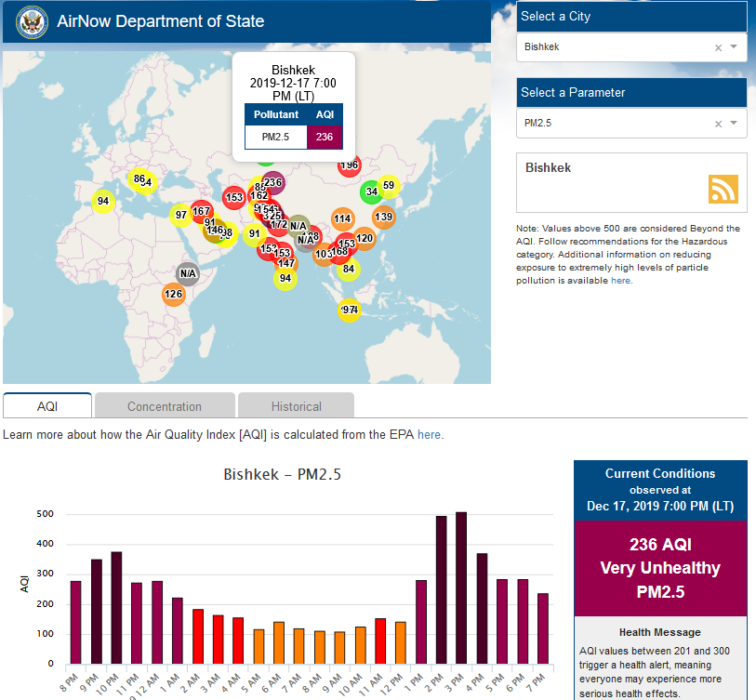Expand the Select a City dropdown arrow
This screenshot has height=700, width=756.
[734, 47]
